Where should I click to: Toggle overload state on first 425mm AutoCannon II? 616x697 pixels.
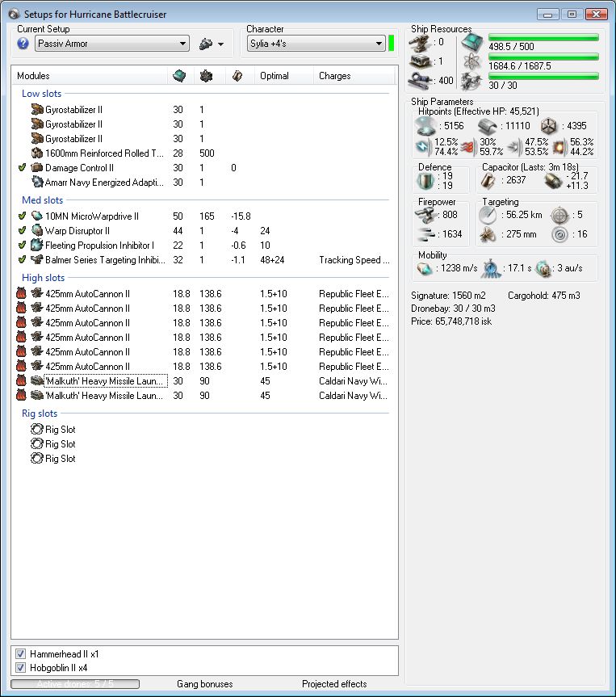tap(21, 293)
